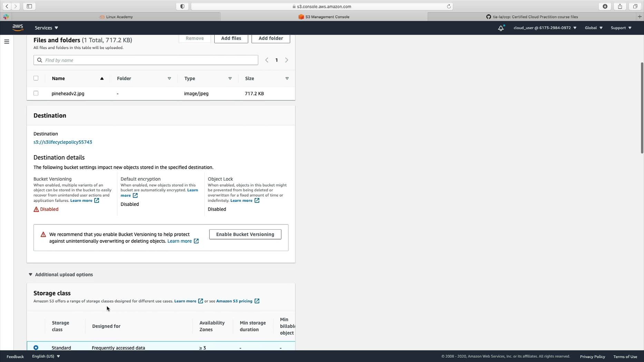Sort by Name ascending arrow

tap(102, 79)
